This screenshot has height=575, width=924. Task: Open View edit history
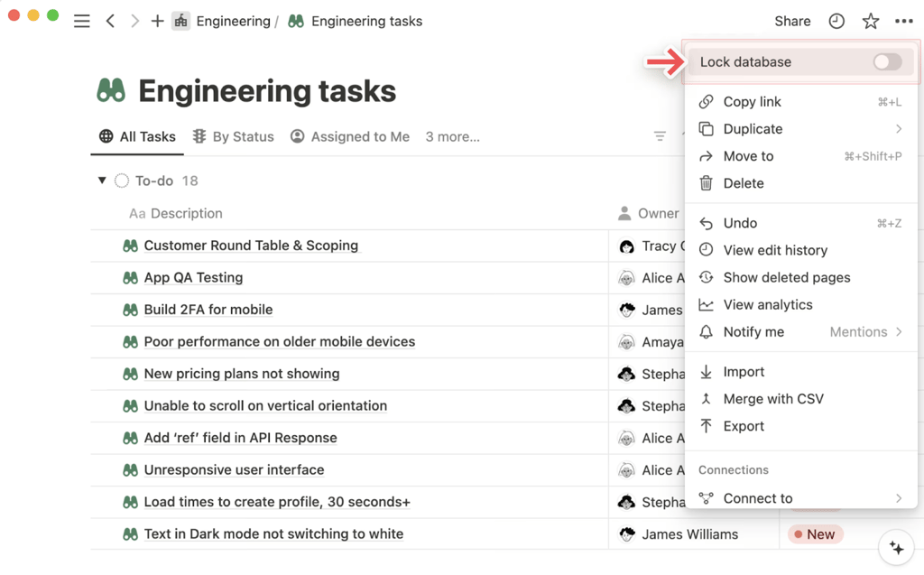click(x=778, y=250)
